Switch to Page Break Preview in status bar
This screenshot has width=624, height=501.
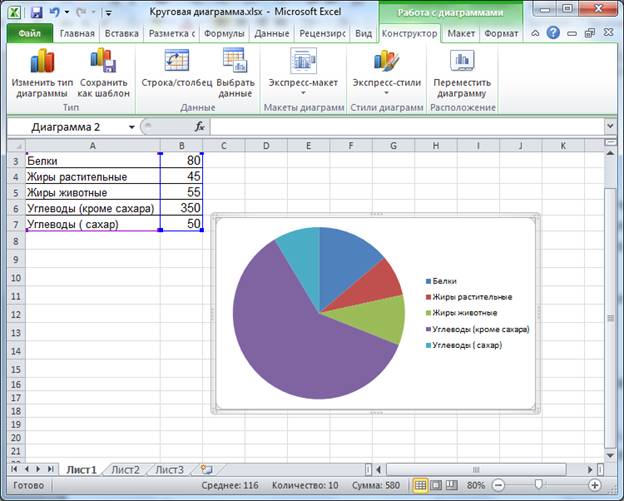(x=452, y=485)
